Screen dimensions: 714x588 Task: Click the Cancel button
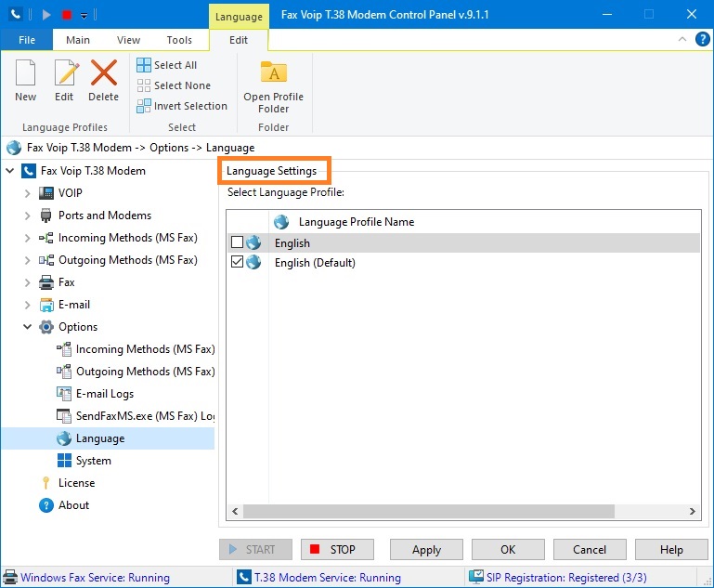pyautogui.click(x=590, y=550)
